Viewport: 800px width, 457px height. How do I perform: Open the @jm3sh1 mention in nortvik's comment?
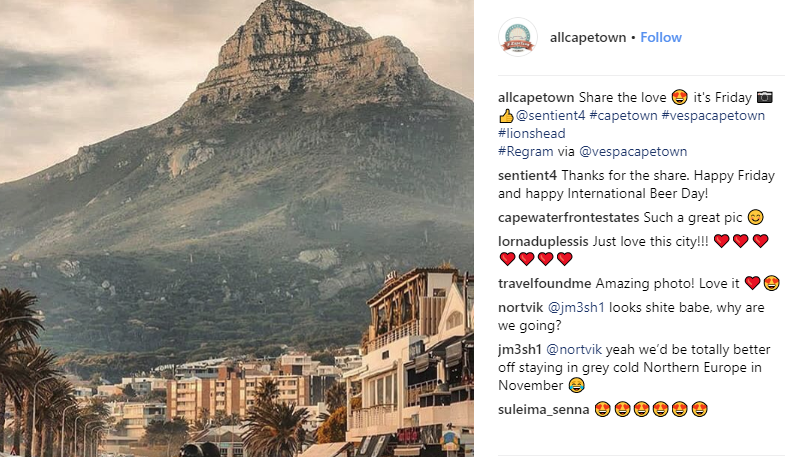pos(576,308)
